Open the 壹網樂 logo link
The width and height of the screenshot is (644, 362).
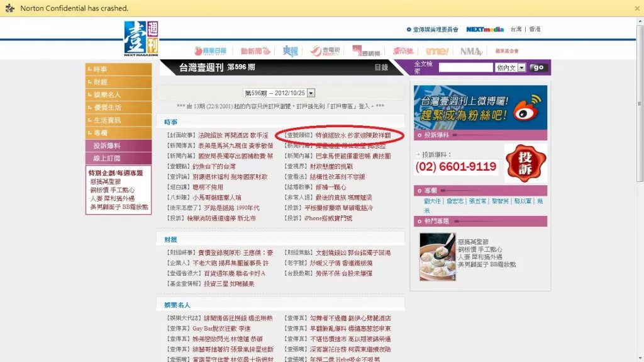366,51
